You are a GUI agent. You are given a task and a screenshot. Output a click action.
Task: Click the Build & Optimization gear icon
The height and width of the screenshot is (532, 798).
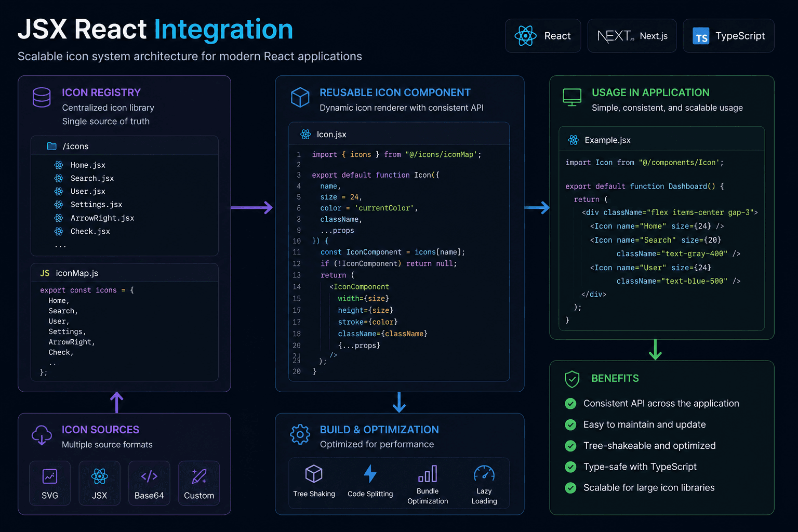click(300, 434)
